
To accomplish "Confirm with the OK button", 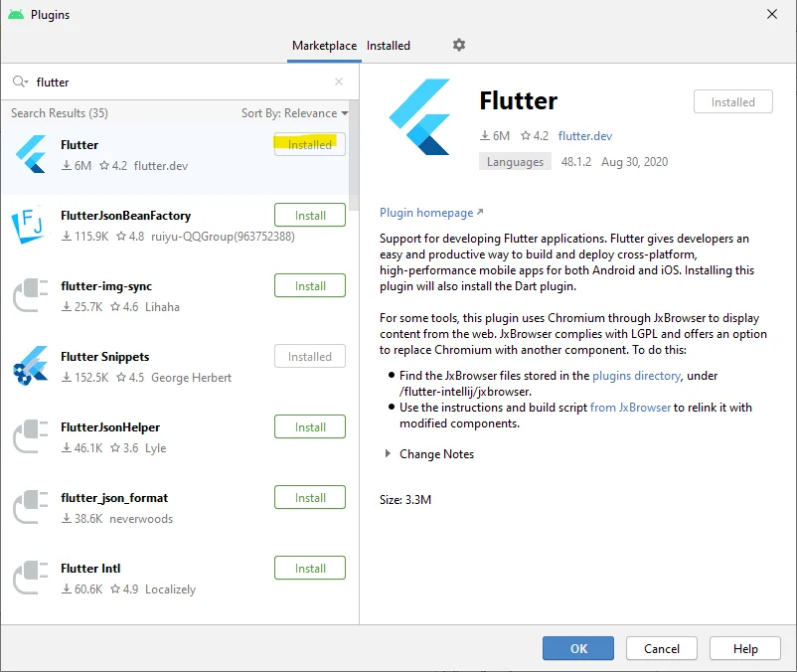I will point(578,648).
